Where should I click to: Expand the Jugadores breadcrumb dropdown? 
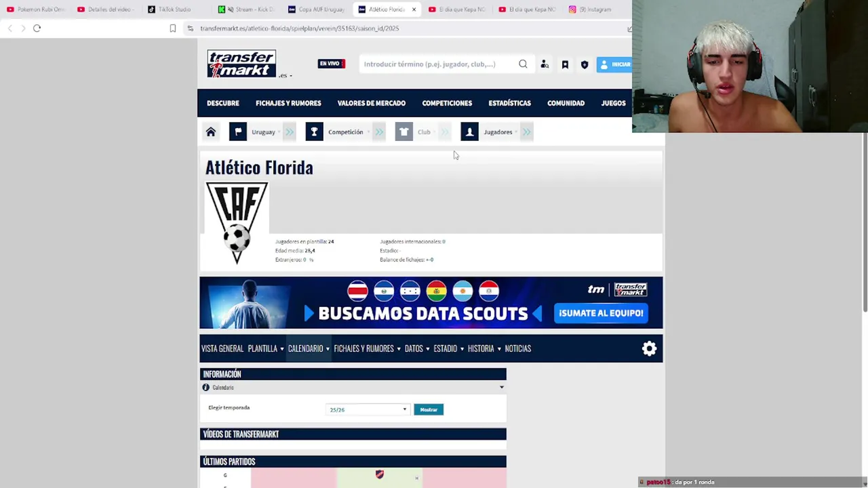(527, 132)
